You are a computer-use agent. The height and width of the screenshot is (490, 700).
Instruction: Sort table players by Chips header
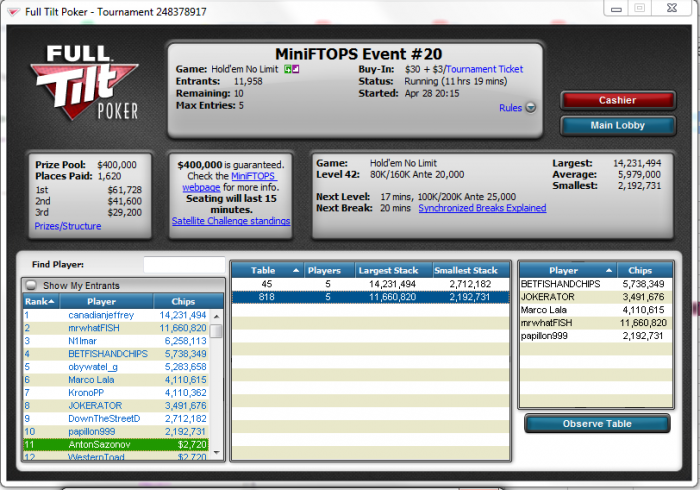645,270
